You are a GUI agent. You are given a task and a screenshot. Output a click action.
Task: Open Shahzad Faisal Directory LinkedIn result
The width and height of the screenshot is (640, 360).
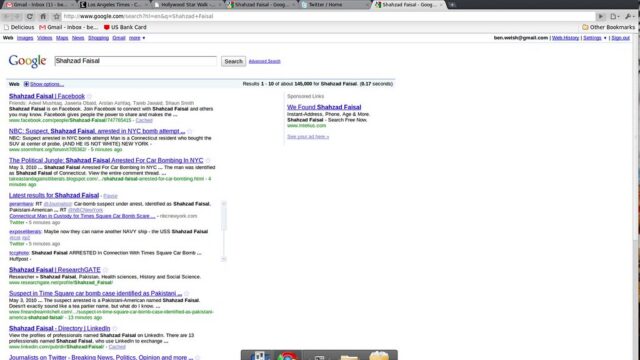60,329
